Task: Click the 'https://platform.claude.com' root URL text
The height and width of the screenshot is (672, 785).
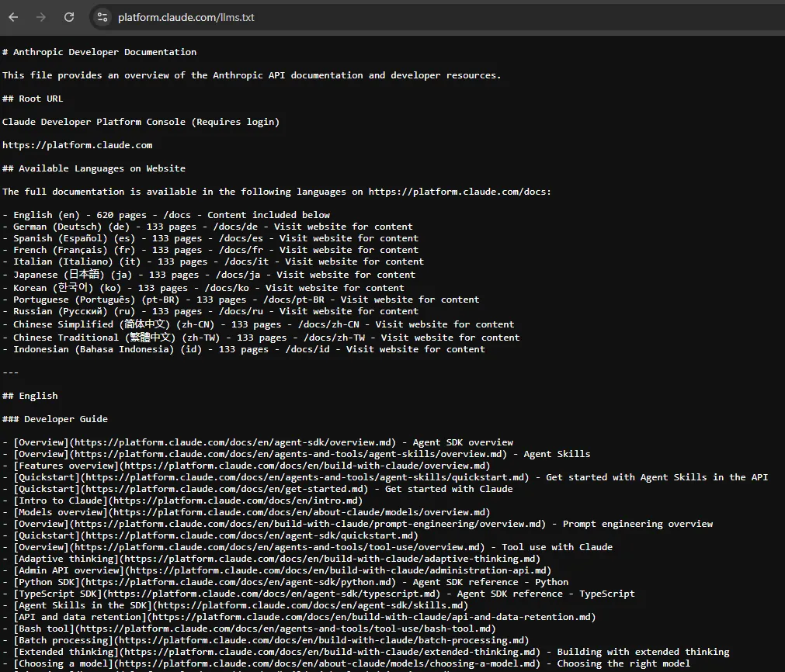Action: coord(77,145)
